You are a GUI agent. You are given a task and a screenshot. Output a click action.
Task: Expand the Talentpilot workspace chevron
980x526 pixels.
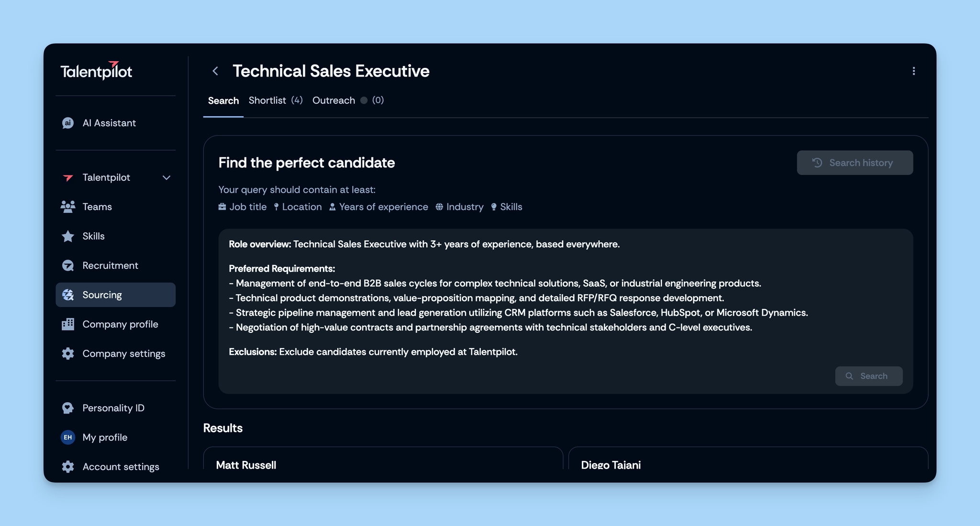[x=167, y=177]
